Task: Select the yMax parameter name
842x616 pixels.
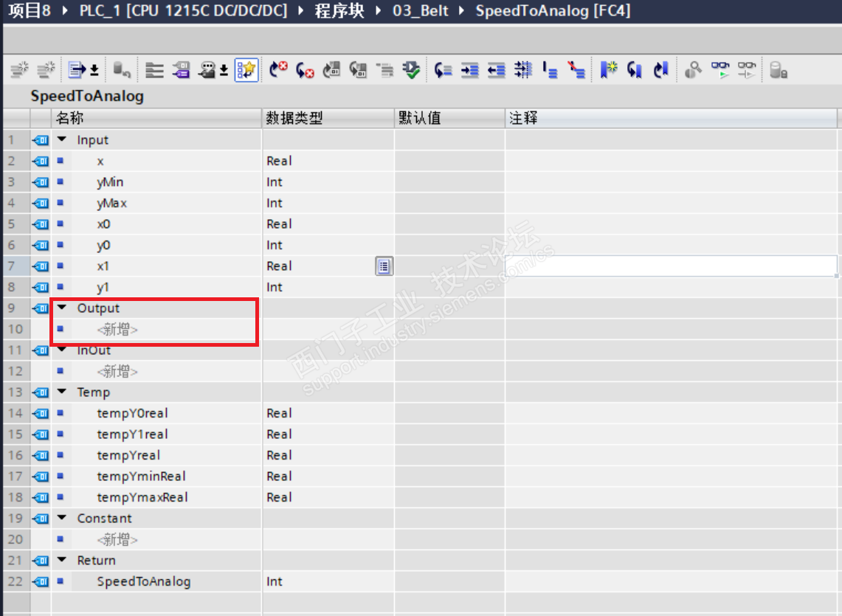Action: tap(111, 203)
